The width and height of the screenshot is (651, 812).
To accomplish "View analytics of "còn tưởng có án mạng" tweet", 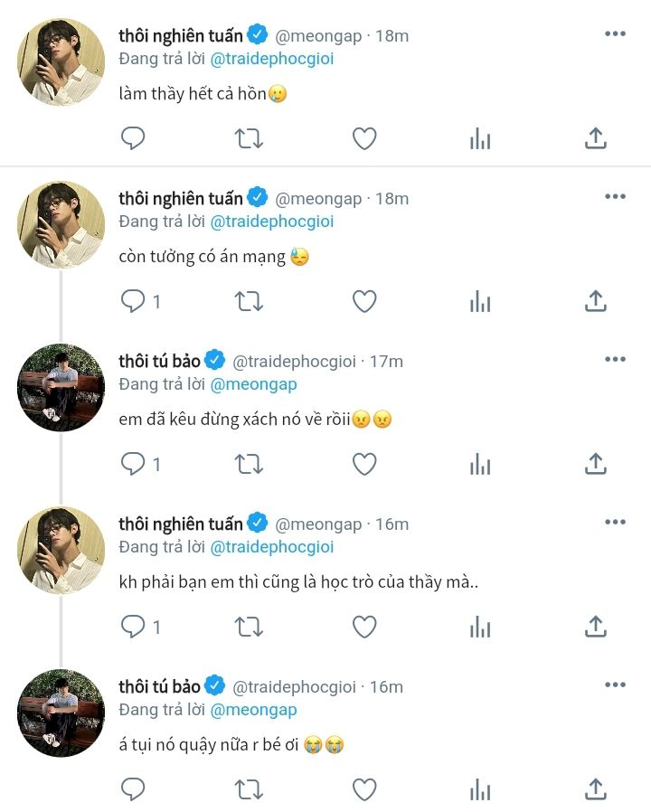I will tap(480, 301).
